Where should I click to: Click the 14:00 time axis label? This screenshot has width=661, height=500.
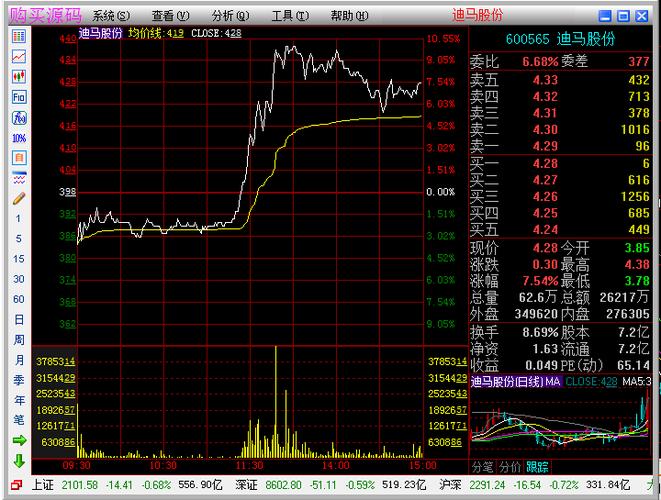[x=336, y=465]
